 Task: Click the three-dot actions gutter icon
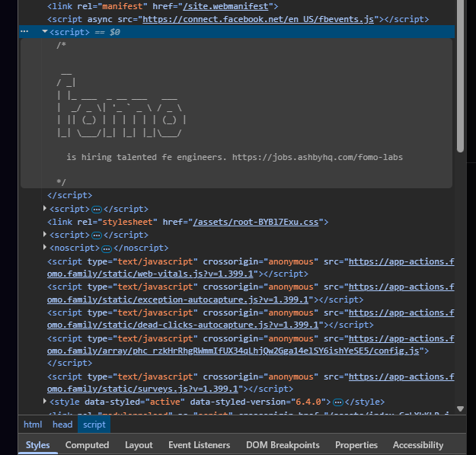click(24, 31)
